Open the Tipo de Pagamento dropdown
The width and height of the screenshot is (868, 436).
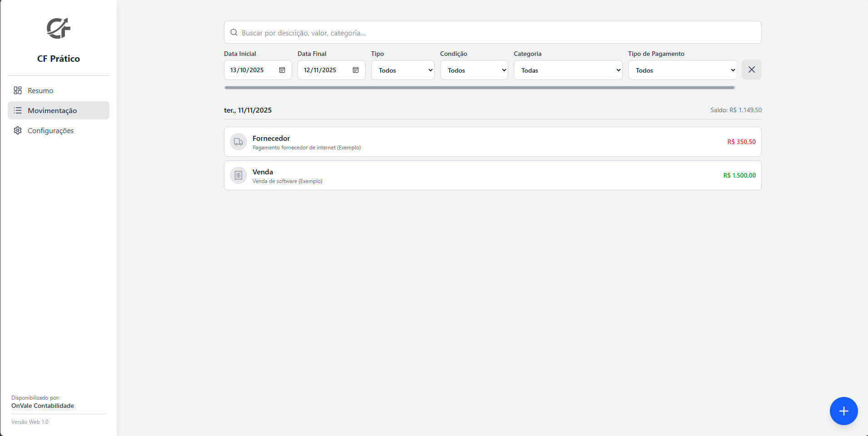coord(682,70)
